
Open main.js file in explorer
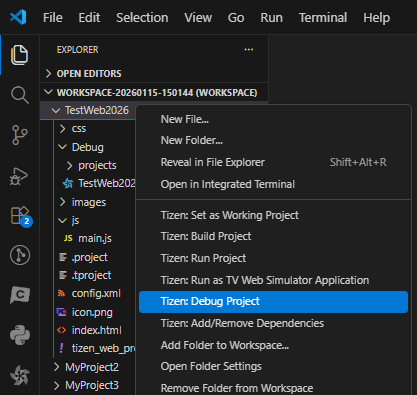pyautogui.click(x=95, y=238)
